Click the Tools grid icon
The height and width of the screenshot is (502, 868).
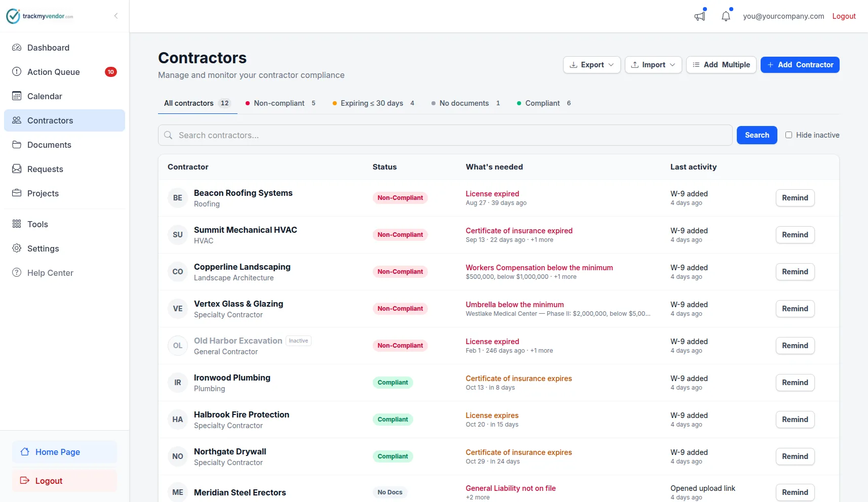pyautogui.click(x=17, y=224)
